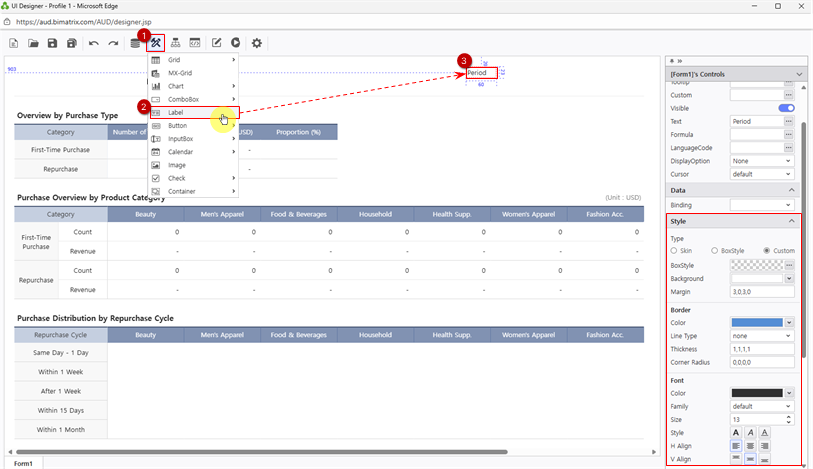Select the Skin type radio button

point(675,250)
